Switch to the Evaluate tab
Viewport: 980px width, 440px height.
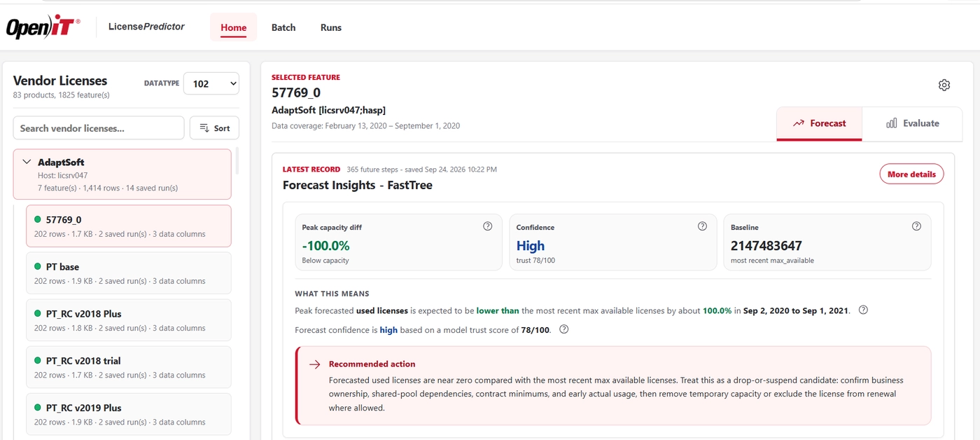(912, 123)
